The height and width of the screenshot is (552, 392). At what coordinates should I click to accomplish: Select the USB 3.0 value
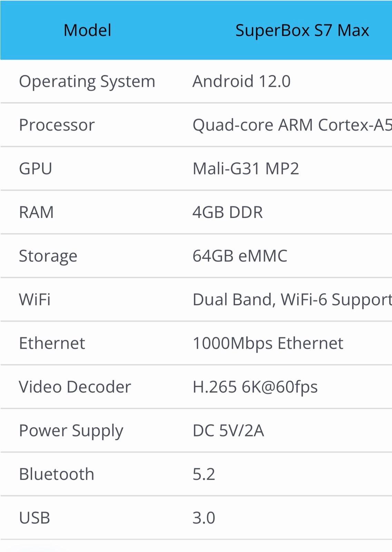pos(204,518)
